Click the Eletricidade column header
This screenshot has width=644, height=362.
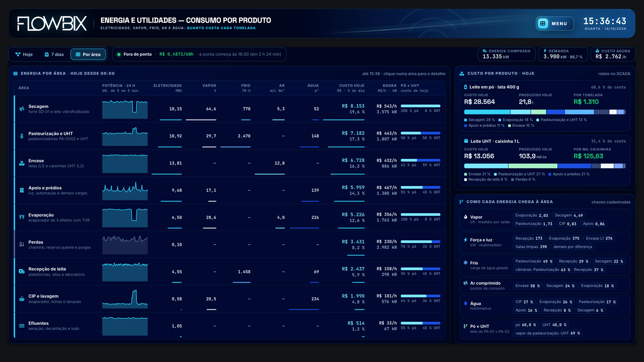coord(167,88)
